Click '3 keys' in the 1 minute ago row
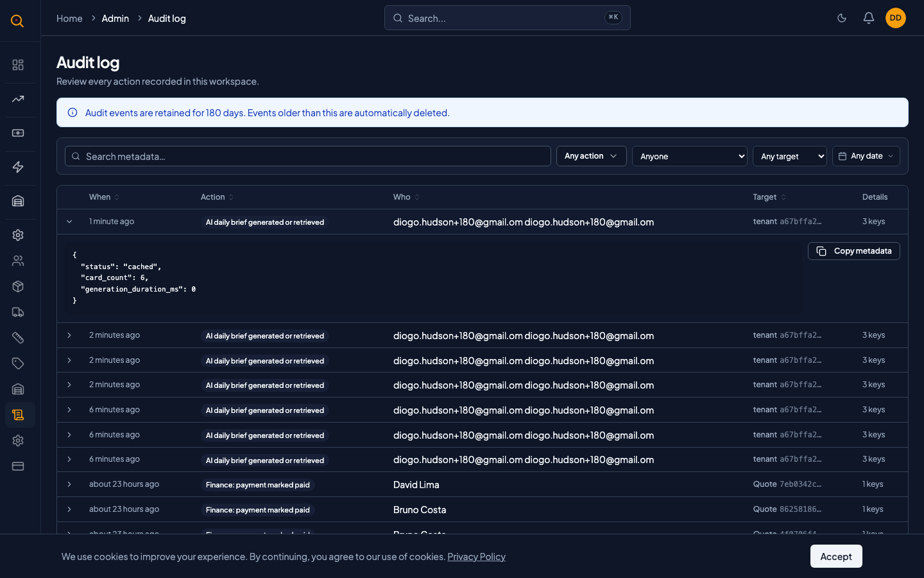The height and width of the screenshot is (578, 924). tap(874, 222)
